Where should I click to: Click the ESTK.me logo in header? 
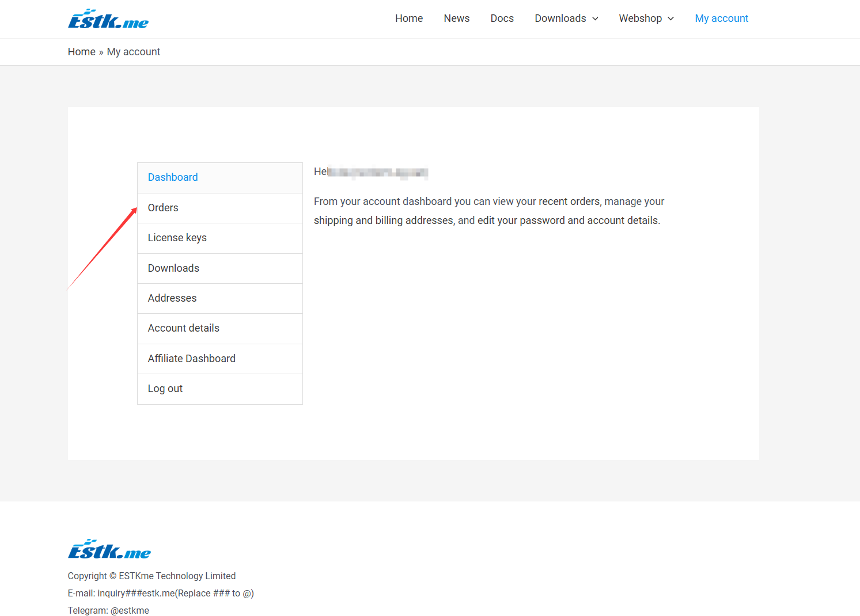108,20
